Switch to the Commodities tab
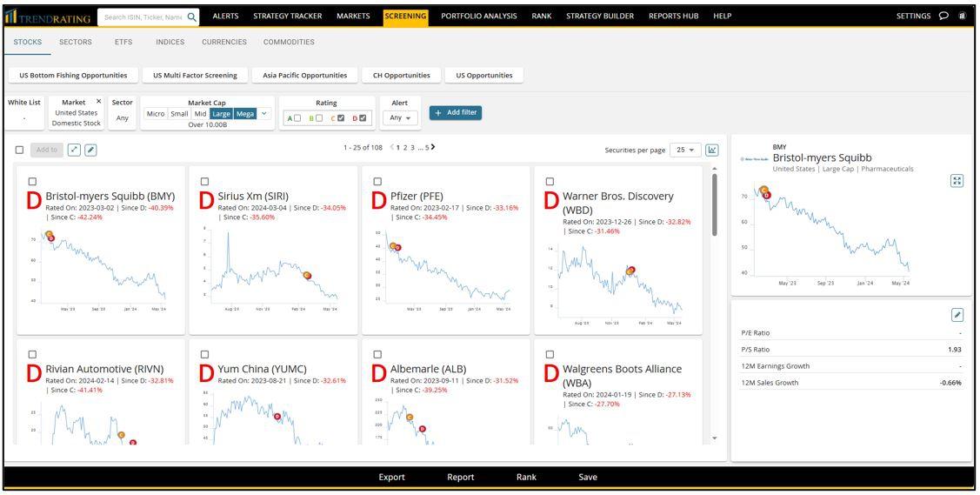Screen dimensions: 980x495 tap(289, 42)
